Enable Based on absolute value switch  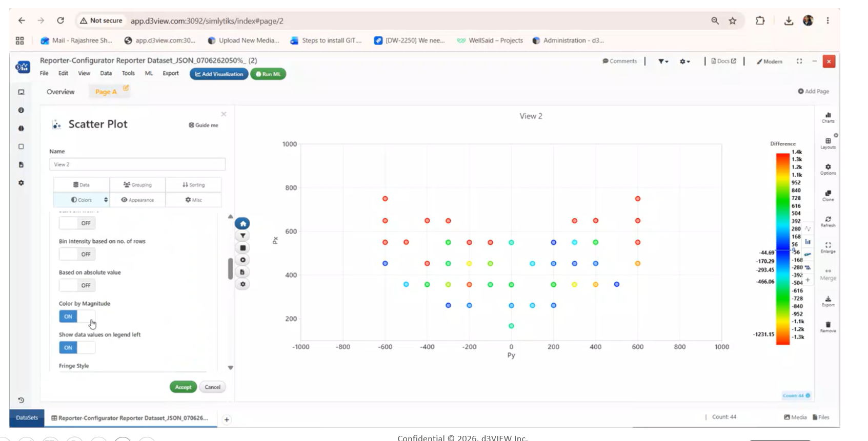pos(77,285)
